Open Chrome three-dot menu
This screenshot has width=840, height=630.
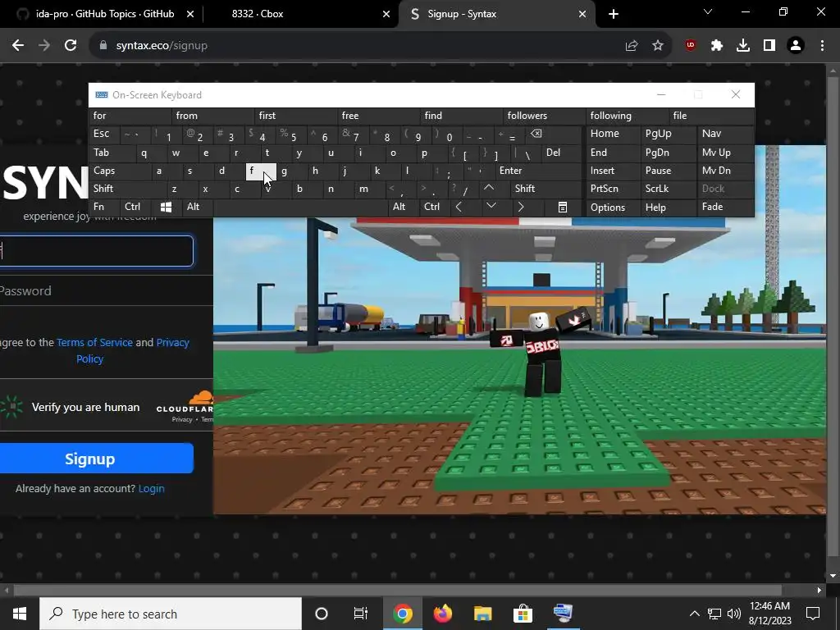pos(822,46)
